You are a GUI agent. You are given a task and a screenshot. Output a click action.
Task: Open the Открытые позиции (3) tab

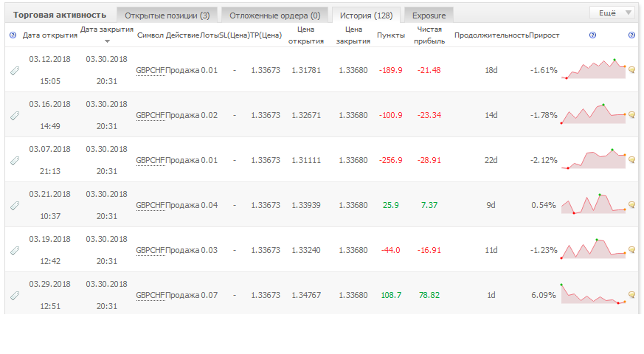(x=167, y=15)
